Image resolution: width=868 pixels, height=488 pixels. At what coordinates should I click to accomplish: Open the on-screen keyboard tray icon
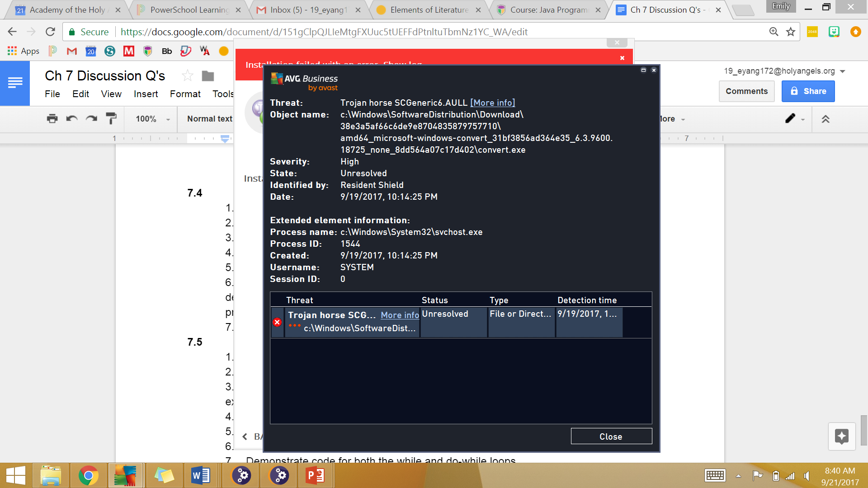(715, 475)
